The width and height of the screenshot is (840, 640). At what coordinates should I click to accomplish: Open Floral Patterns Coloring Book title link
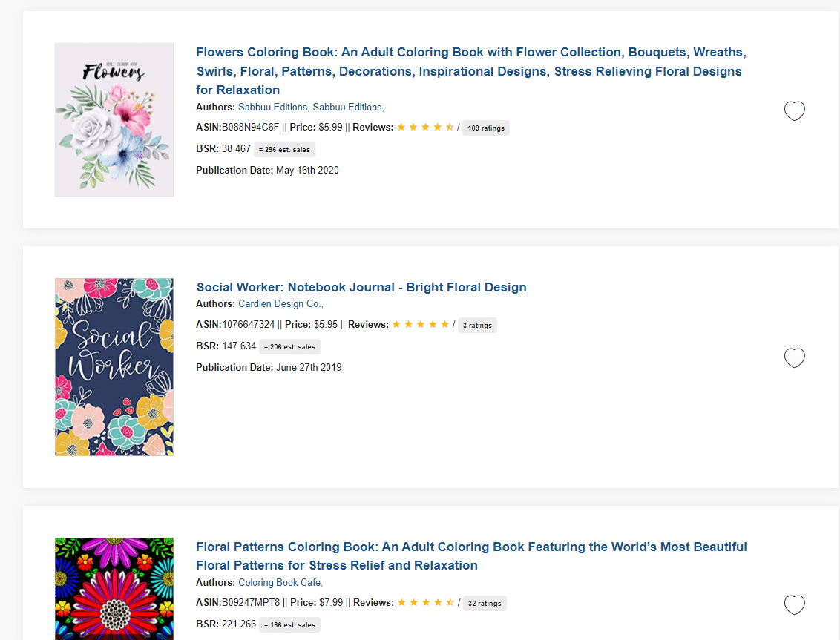471,556
